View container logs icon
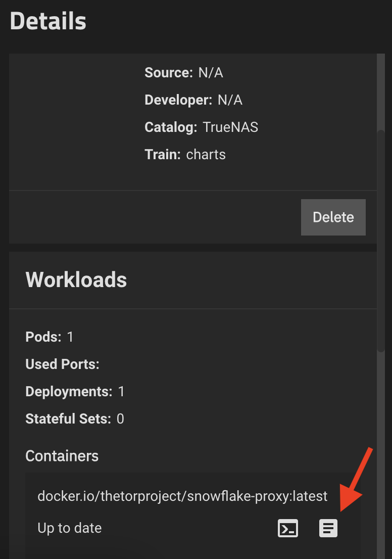Image resolution: width=392 pixels, height=559 pixels. pos(328,529)
